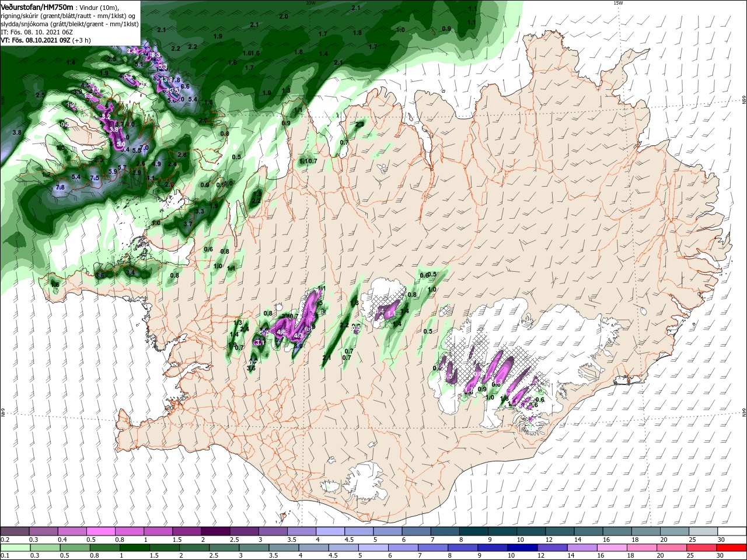Click the Veðurstofan/HM750m title text
The image size is (747, 560).
(x=37, y=6)
